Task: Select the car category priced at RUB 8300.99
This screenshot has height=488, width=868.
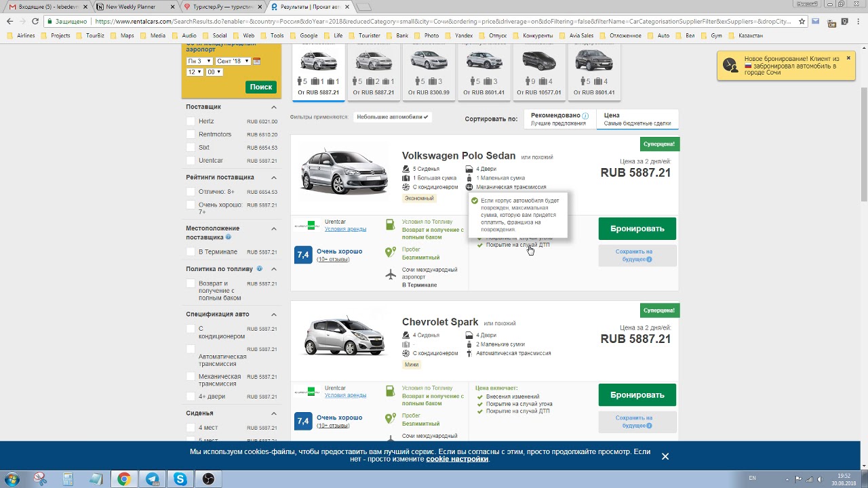Action: (x=430, y=73)
